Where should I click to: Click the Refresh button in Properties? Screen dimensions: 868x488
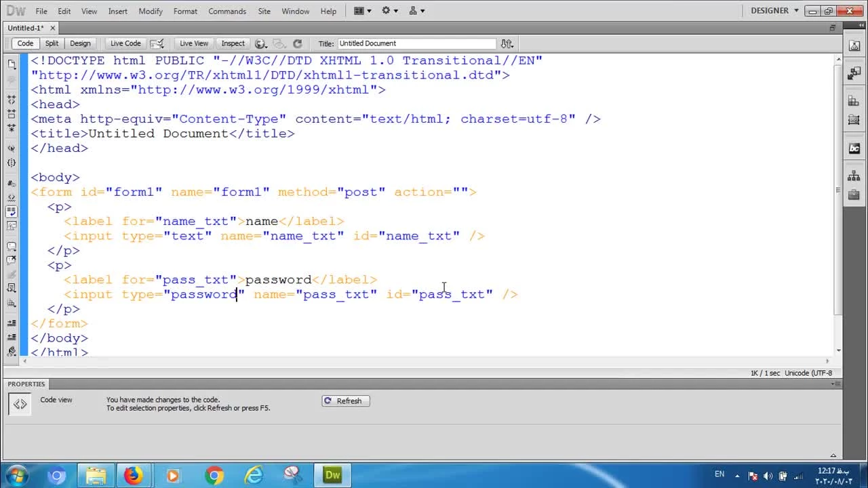pyautogui.click(x=346, y=401)
